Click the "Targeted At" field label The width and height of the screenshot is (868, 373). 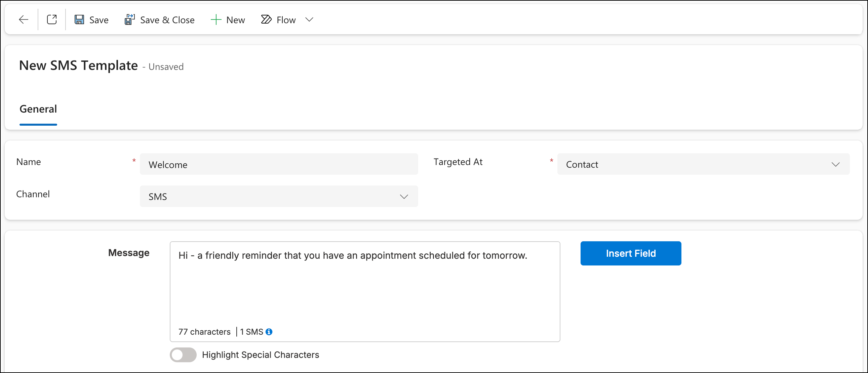tap(458, 162)
